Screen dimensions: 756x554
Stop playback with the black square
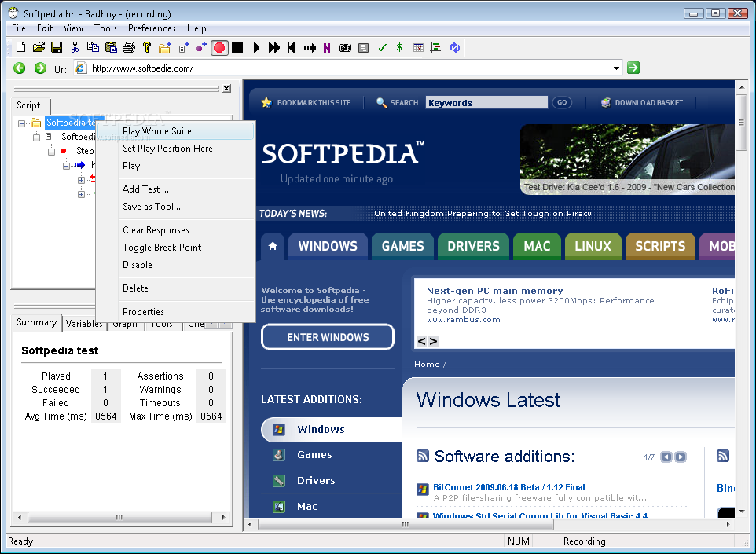tap(237, 47)
